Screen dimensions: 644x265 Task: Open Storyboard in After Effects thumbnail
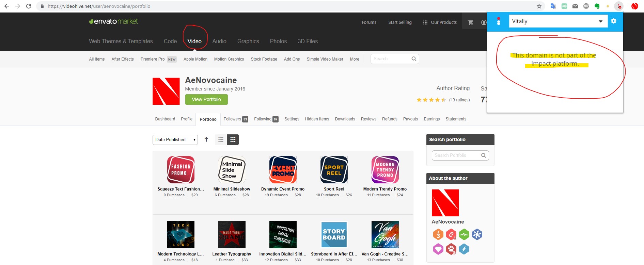click(x=334, y=235)
